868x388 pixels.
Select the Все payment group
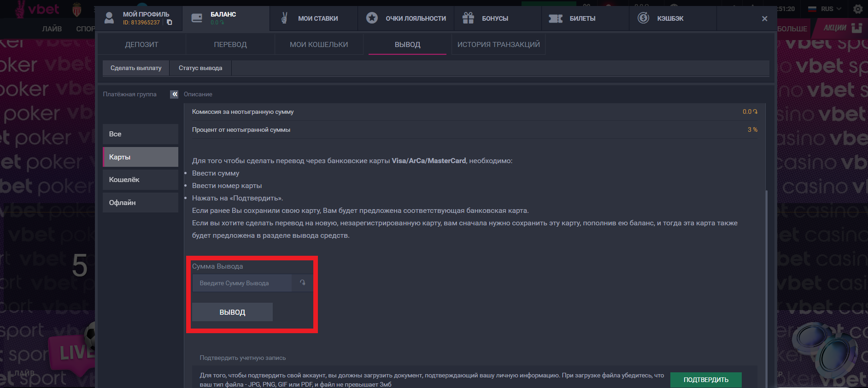pyautogui.click(x=141, y=134)
